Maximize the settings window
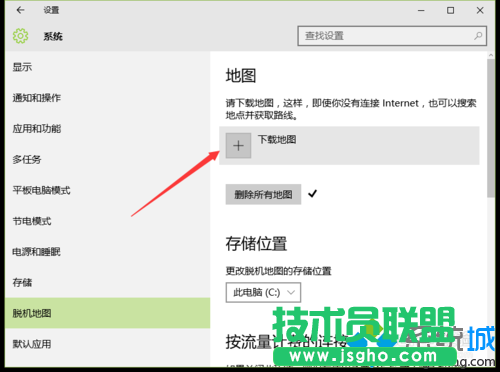The height and width of the screenshot is (372, 500). coord(450,11)
